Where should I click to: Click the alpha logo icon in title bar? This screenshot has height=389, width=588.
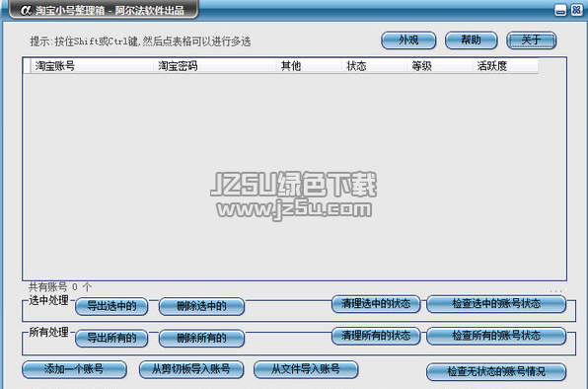pos(26,10)
